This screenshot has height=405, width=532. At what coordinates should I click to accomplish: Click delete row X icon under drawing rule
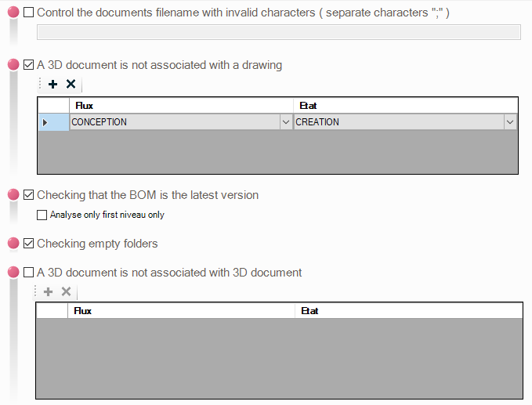click(71, 85)
